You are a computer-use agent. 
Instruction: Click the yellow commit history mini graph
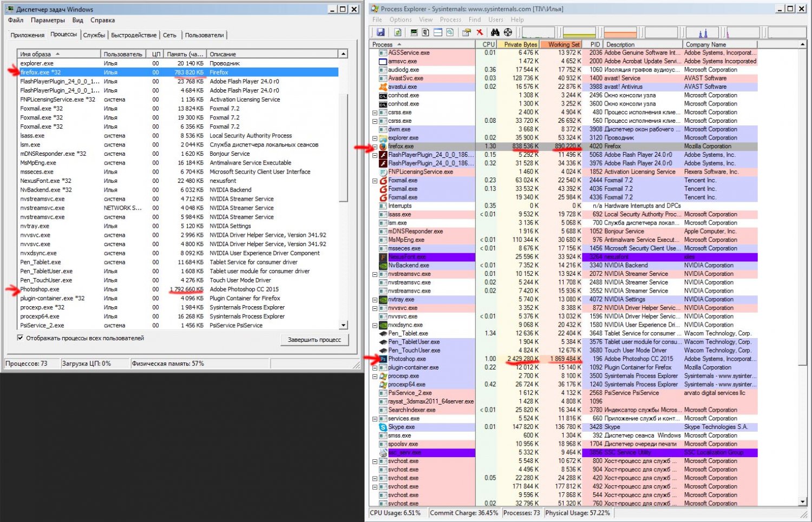coord(579,32)
